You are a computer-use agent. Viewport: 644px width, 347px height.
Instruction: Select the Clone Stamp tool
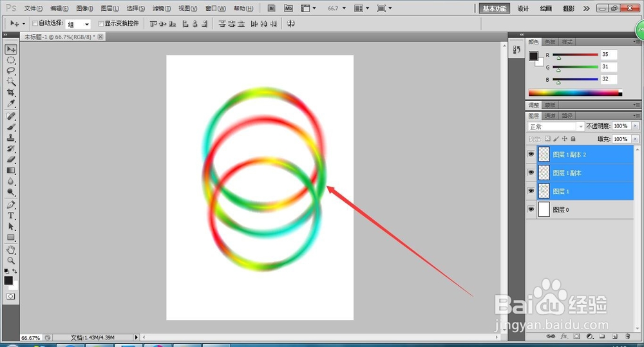[11, 138]
